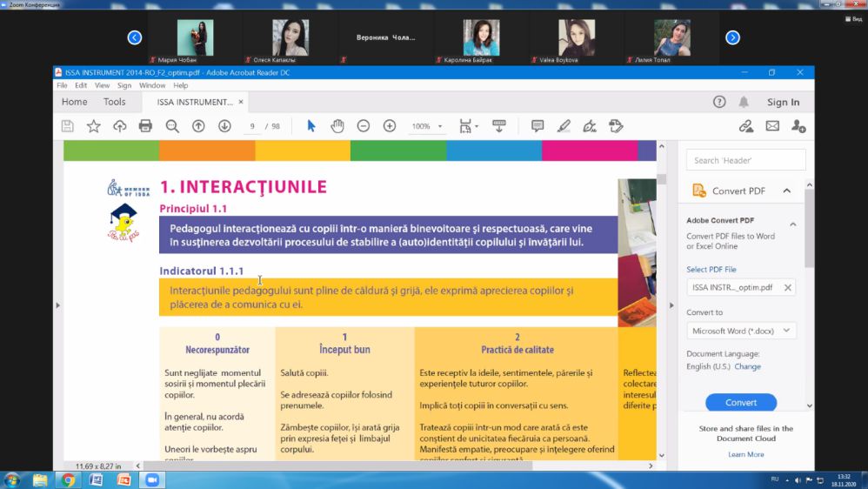Select the Hand pan tool
The height and width of the screenshot is (489, 868).
337,126
